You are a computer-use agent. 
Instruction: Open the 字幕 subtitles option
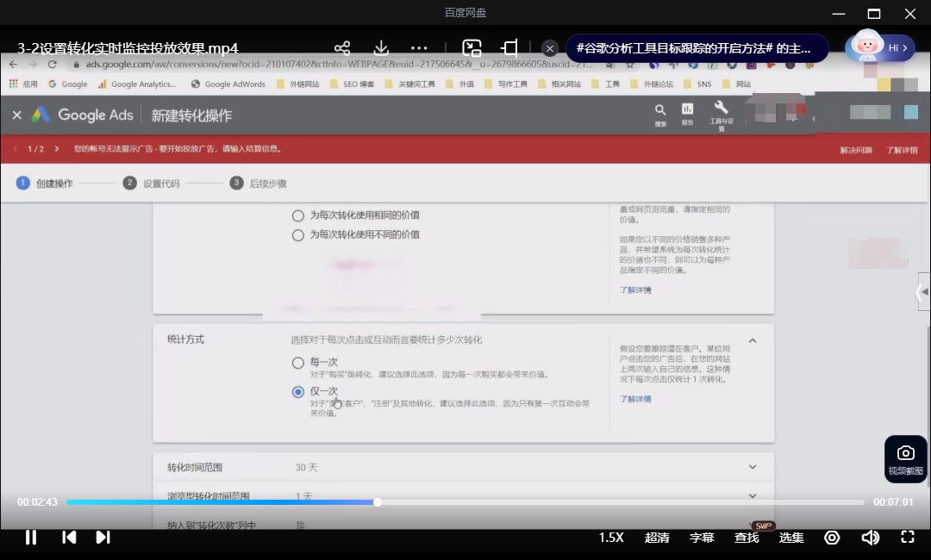[702, 538]
